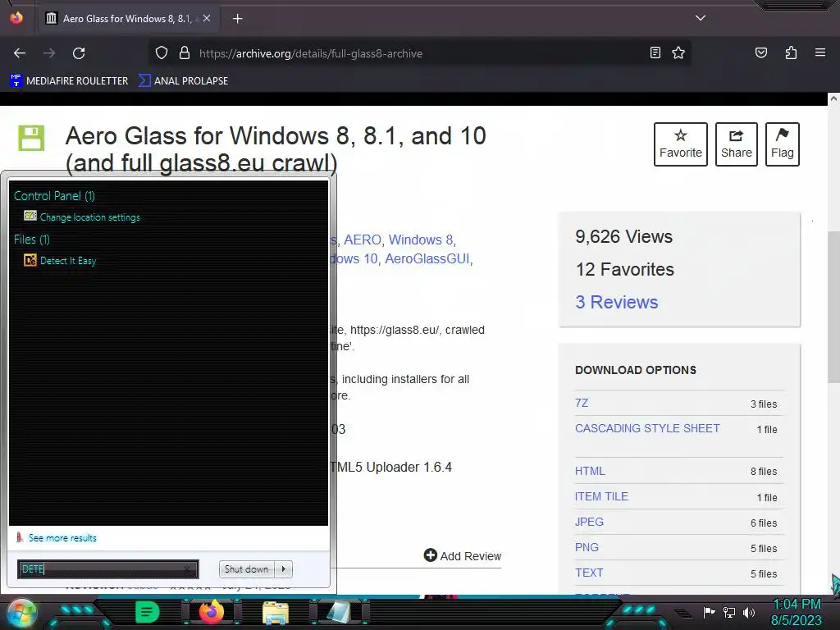Open the Windows 8 tag link
The image size is (840, 630).
(421, 240)
